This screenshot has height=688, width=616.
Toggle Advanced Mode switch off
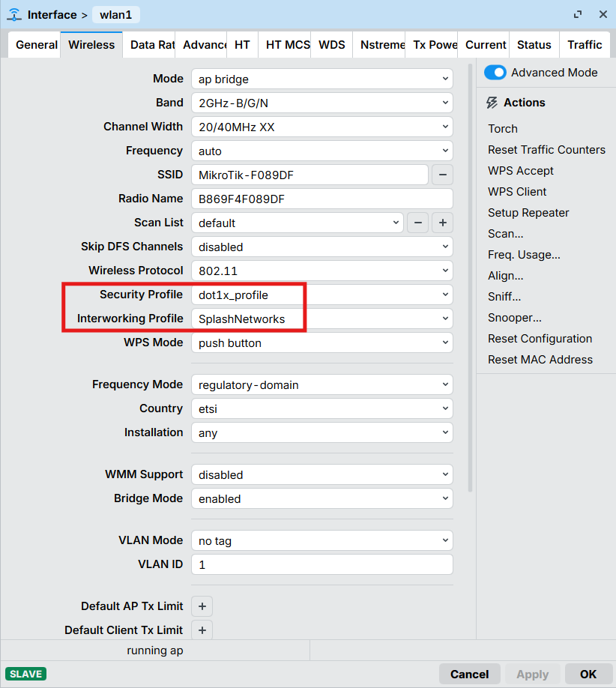tap(495, 73)
